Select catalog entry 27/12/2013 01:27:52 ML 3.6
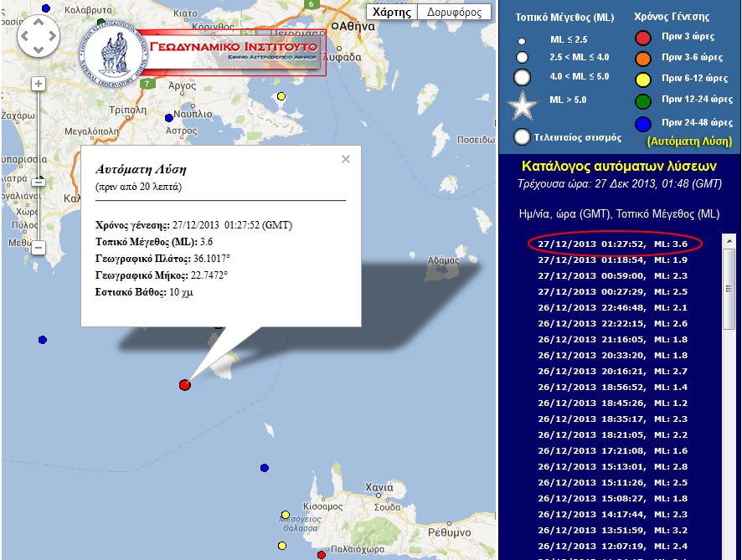Viewport: 742px width, 560px height. [x=612, y=244]
